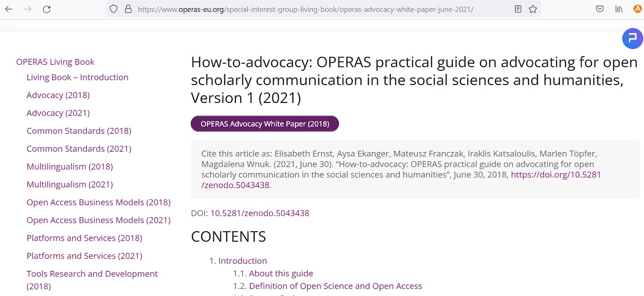644x296 pixels.
Task: Open Multilingualism (2021) page
Action: click(x=70, y=185)
